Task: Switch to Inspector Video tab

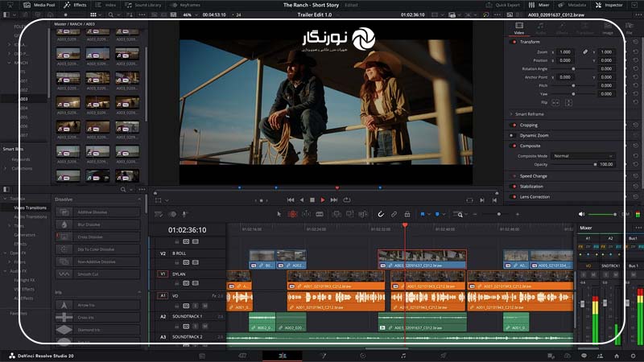Action: point(519,29)
